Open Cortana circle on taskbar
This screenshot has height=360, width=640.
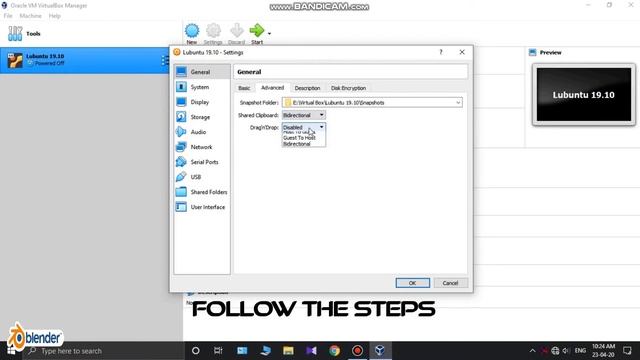(196, 351)
